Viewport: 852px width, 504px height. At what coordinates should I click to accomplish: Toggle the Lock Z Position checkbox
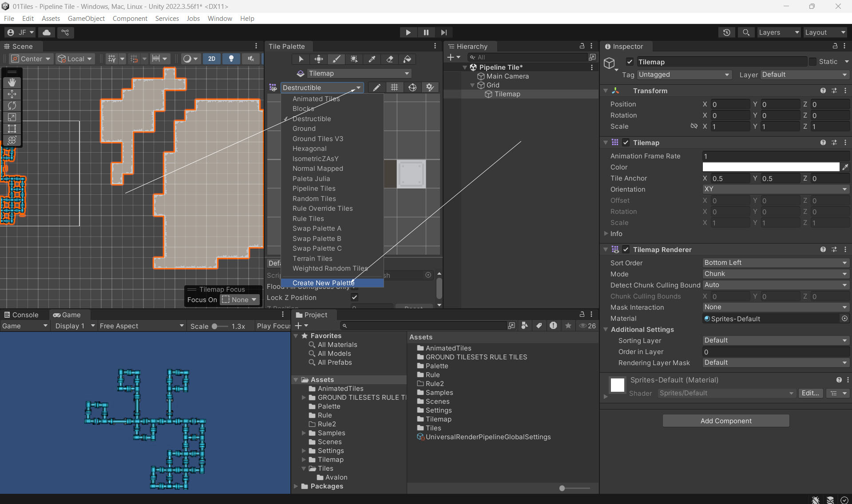pos(354,297)
